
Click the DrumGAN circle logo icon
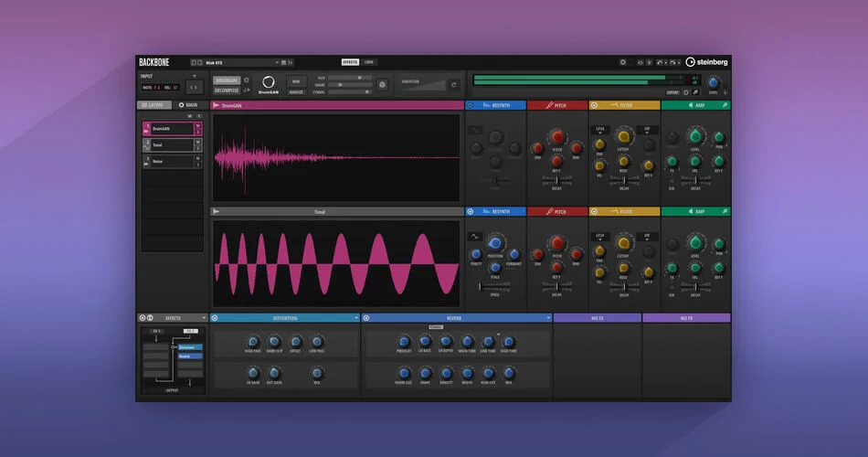coord(269,82)
